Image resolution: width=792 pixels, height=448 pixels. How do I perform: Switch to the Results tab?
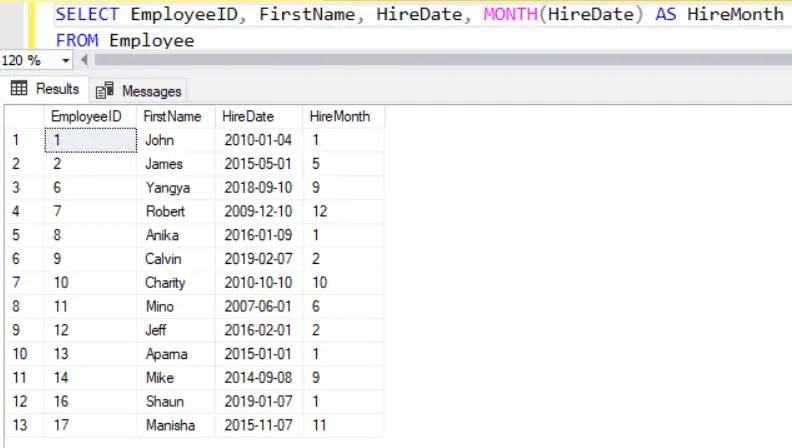click(x=45, y=90)
